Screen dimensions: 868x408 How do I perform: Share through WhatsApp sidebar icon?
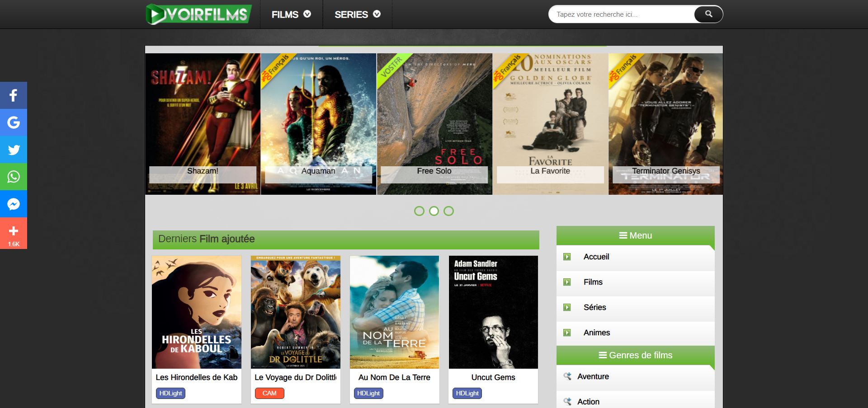point(14,177)
